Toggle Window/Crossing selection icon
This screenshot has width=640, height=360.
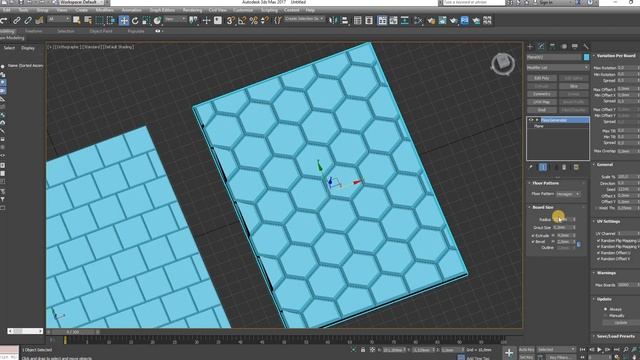pyautogui.click(x=111, y=20)
